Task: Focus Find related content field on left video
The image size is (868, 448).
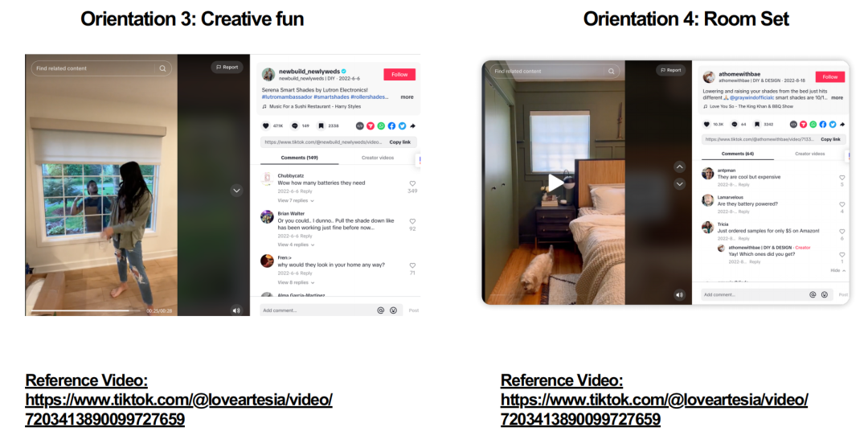Action: click(101, 68)
